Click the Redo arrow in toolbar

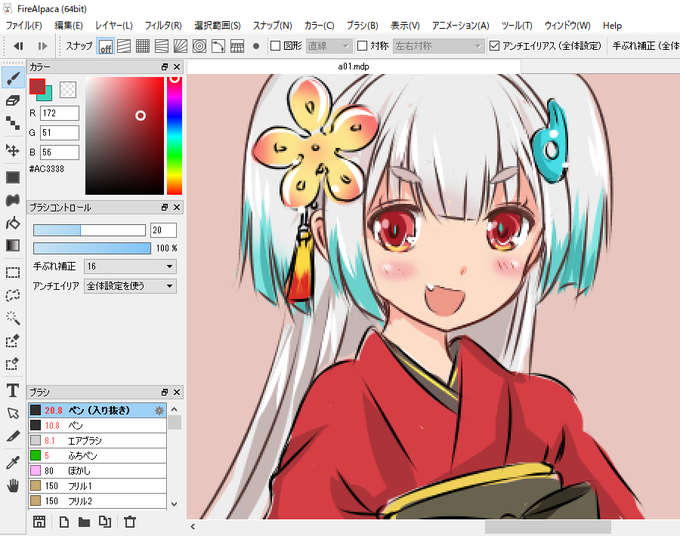[x=42, y=46]
